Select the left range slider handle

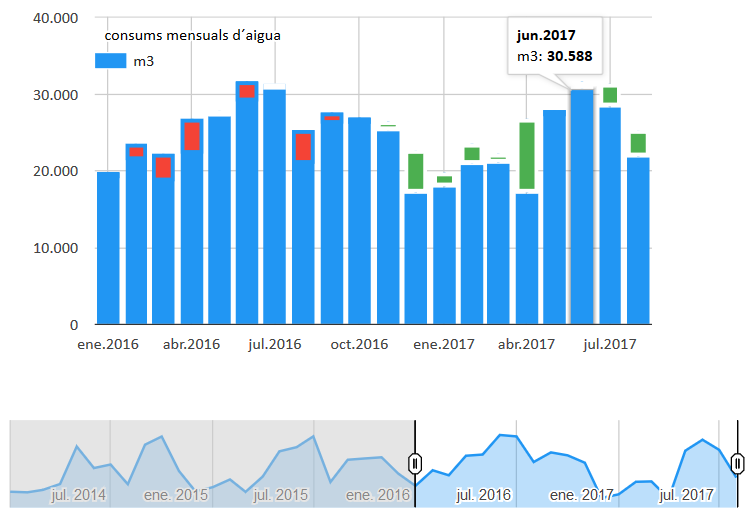tap(415, 463)
